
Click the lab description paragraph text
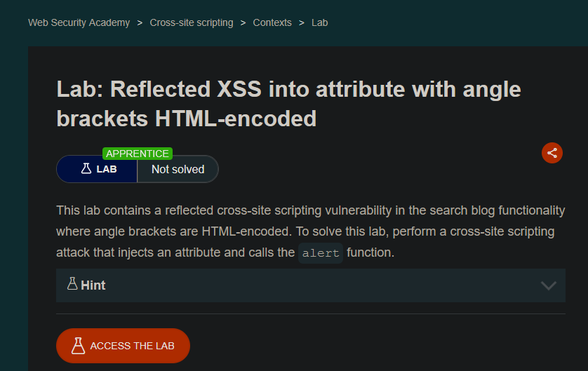click(x=311, y=231)
